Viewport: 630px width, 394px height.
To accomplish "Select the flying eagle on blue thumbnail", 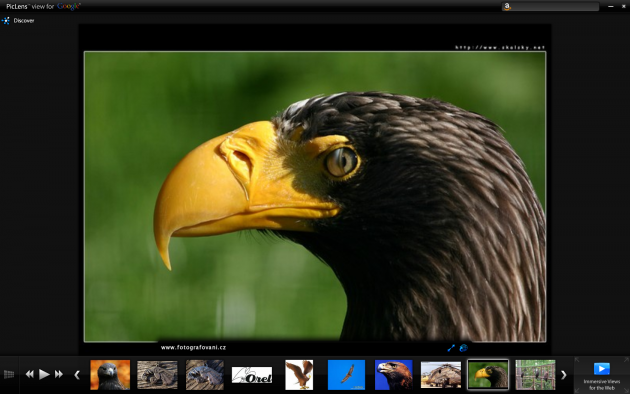I will 346,375.
